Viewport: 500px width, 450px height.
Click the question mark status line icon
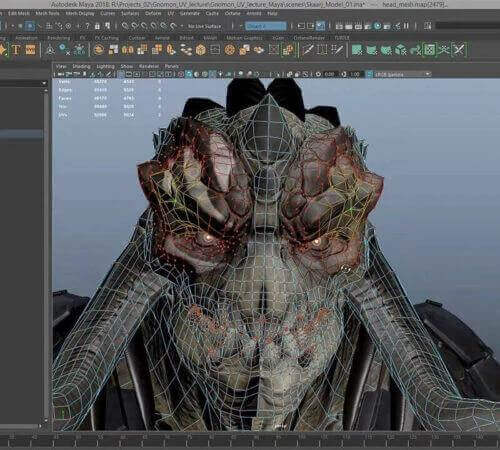(x=87, y=26)
